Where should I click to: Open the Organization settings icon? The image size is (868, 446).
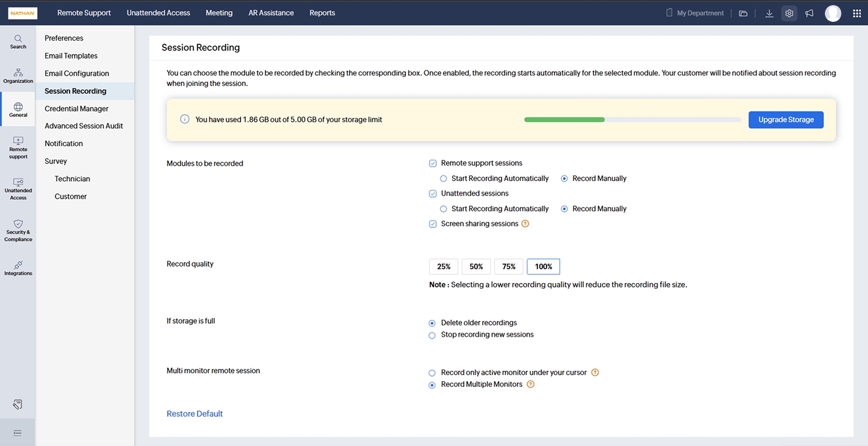click(18, 76)
